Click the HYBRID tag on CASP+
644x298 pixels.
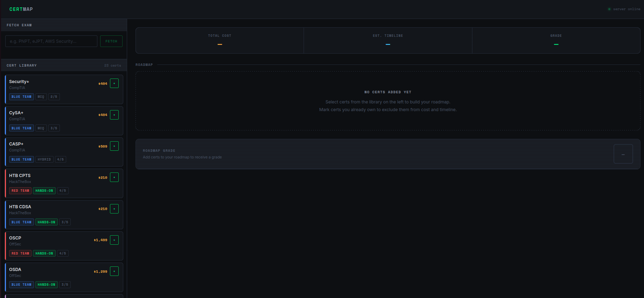tap(44, 160)
